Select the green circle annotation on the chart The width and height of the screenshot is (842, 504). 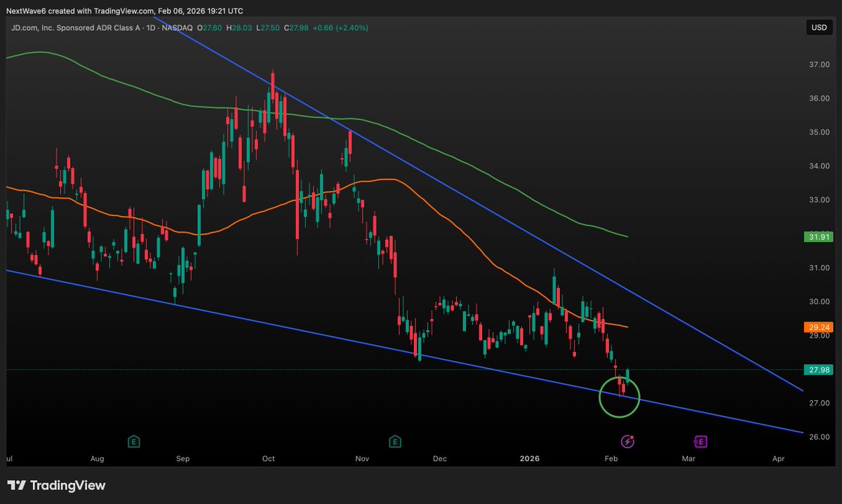pos(620,397)
